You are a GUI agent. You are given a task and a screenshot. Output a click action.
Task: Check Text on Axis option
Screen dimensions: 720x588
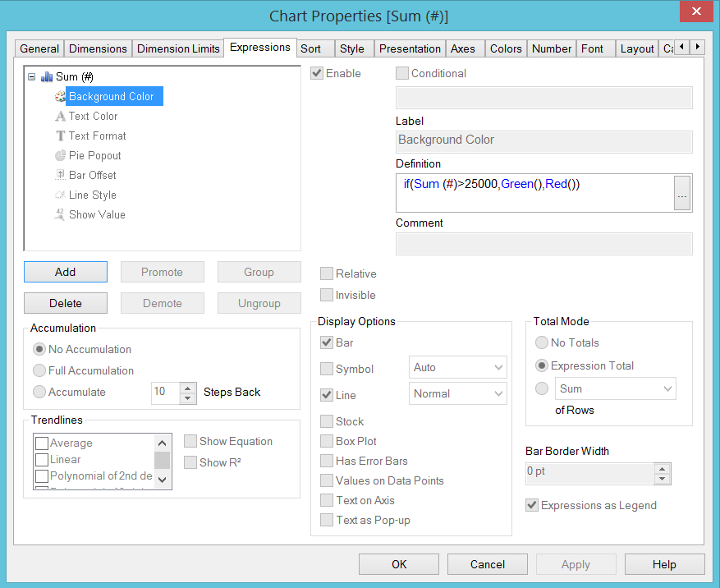(x=327, y=500)
